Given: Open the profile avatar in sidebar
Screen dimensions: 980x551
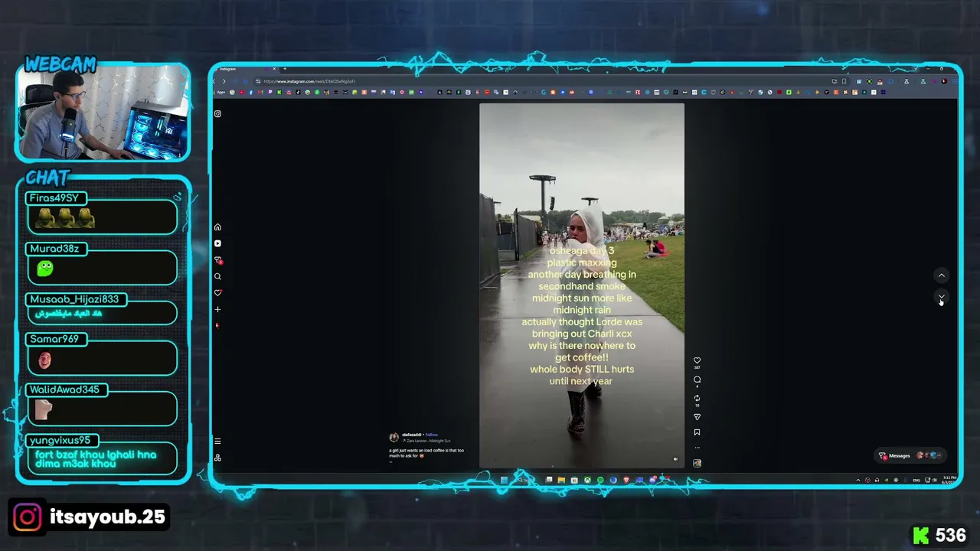Looking at the screenshot, I should 217,325.
